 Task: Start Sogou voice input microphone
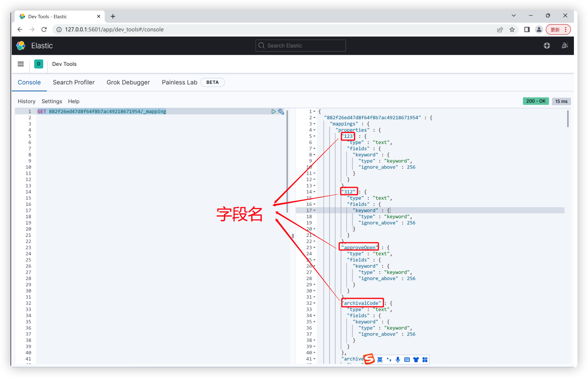pyautogui.click(x=398, y=360)
